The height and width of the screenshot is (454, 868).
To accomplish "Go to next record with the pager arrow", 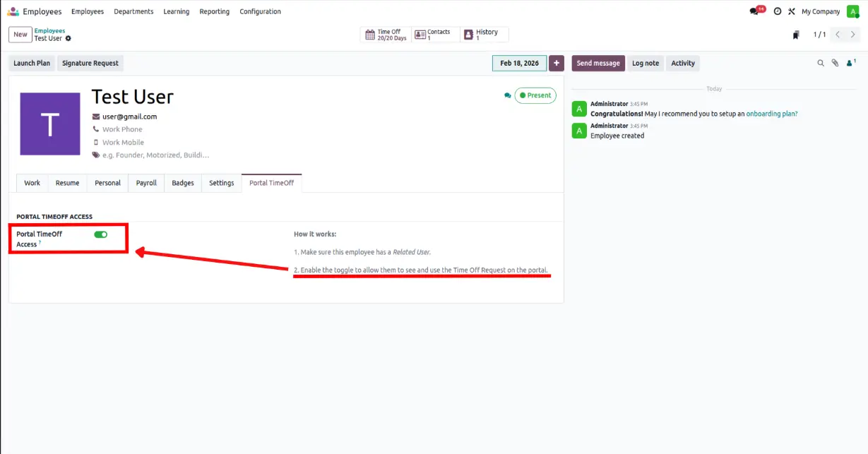I will [853, 35].
